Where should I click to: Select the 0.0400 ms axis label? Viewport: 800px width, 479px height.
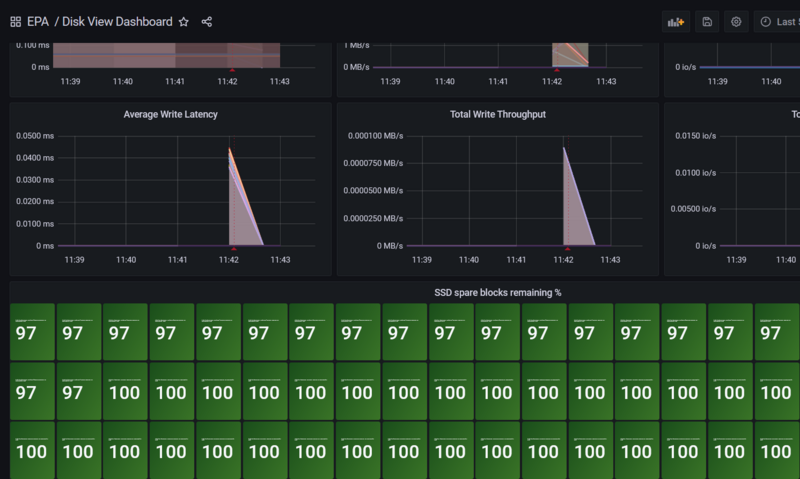click(35, 158)
